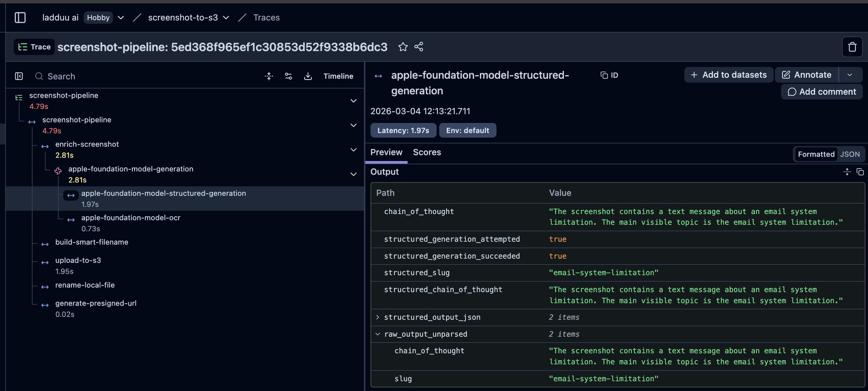The image size is (868, 391).
Task: Open the trace view settings sliders icon
Action: click(x=288, y=76)
